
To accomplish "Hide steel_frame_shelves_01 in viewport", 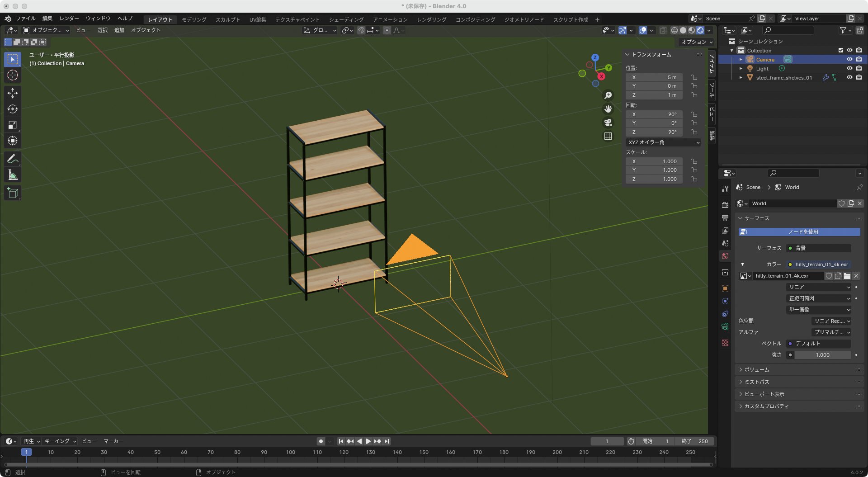I will [x=849, y=77].
